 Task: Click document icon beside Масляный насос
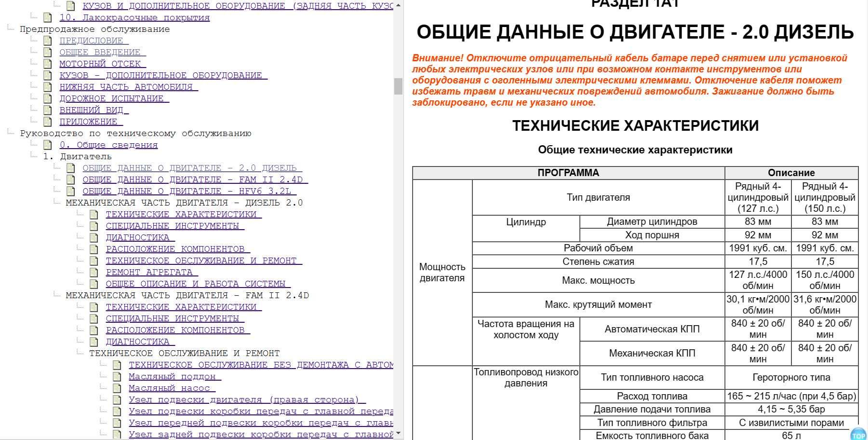[117, 388]
